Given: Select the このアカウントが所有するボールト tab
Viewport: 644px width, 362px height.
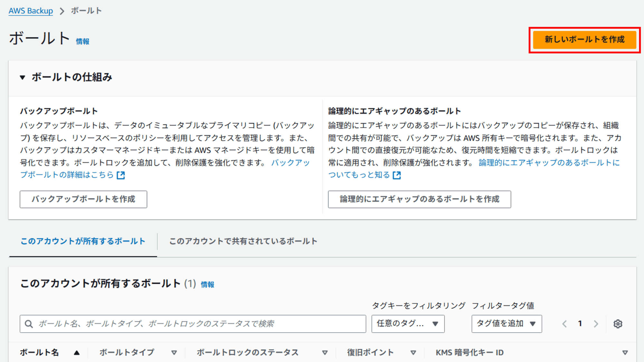Looking at the screenshot, I should pos(83,241).
